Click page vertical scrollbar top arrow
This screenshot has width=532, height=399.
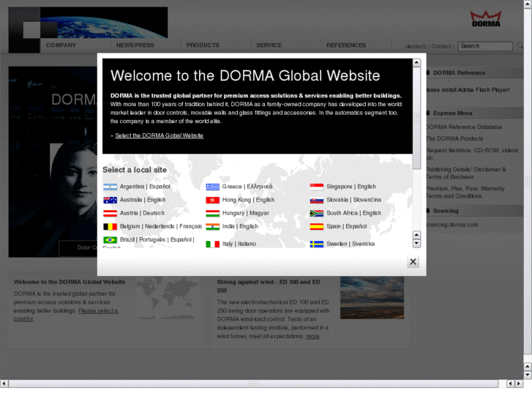[528, 4]
